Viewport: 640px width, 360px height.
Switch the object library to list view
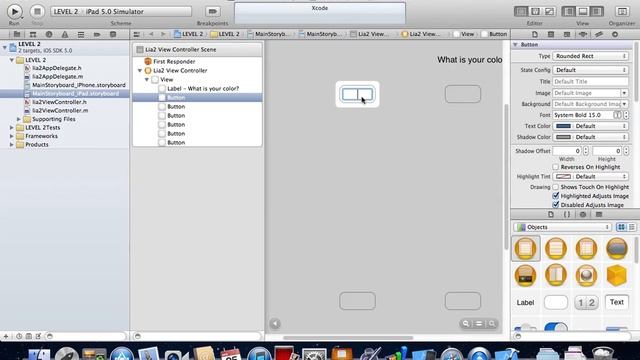tap(631, 227)
